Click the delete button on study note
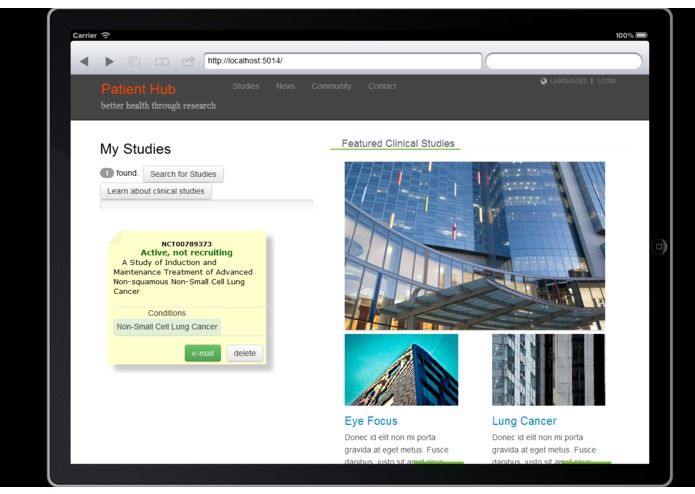695x494 pixels. pyautogui.click(x=245, y=353)
